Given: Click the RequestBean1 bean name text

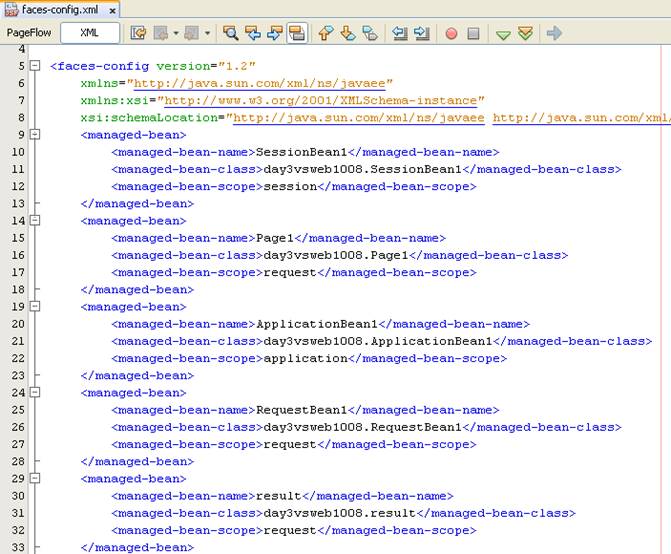Looking at the screenshot, I should click(x=302, y=410).
